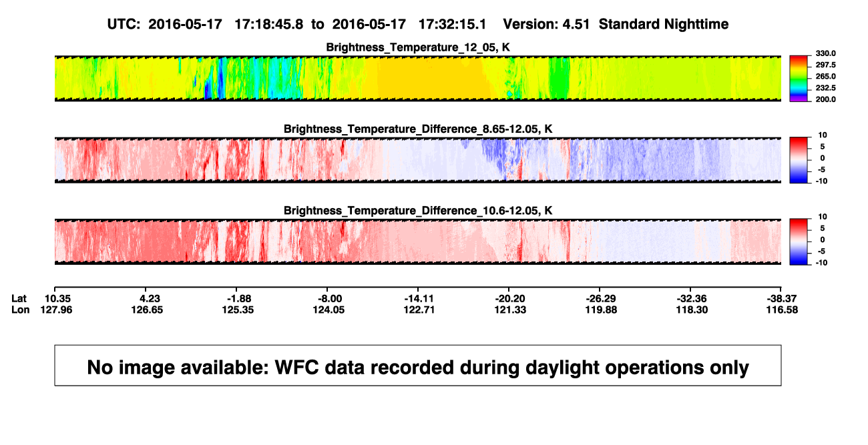Click the '265.0' color scale value
868x445 pixels.
pos(827,77)
